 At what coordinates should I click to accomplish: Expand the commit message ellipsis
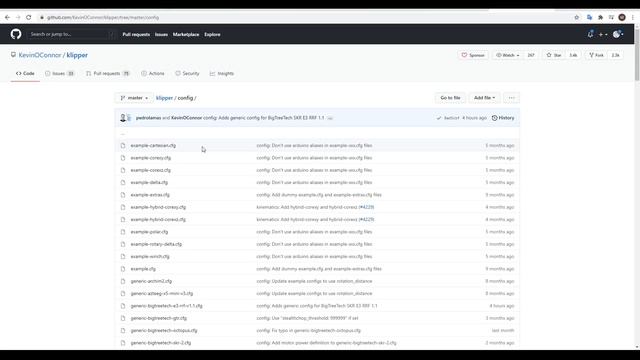tap(330, 118)
